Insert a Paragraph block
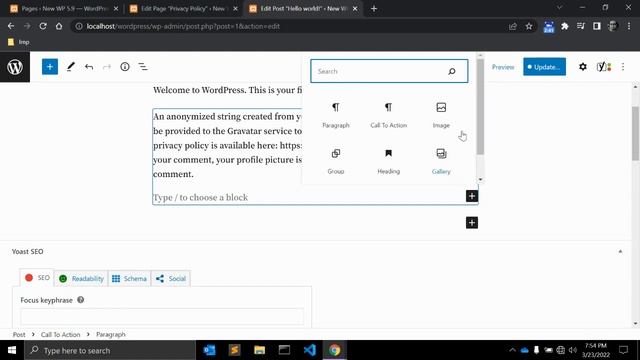640x360 pixels. [x=336, y=115]
